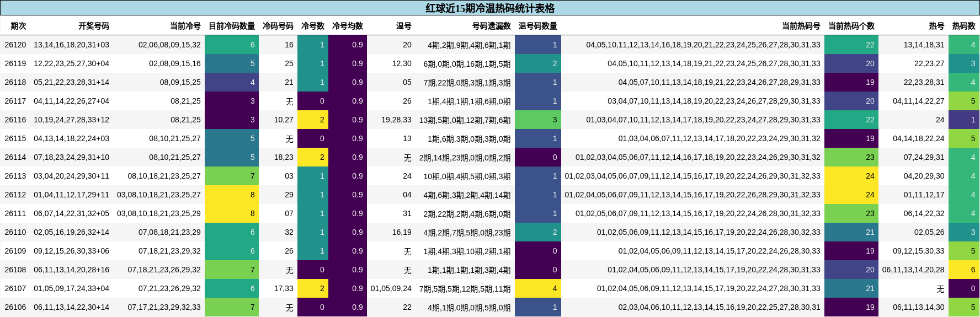980x317 pixels.
Task: Click yellow warm count 4 in row 26107
Action: [538, 288]
